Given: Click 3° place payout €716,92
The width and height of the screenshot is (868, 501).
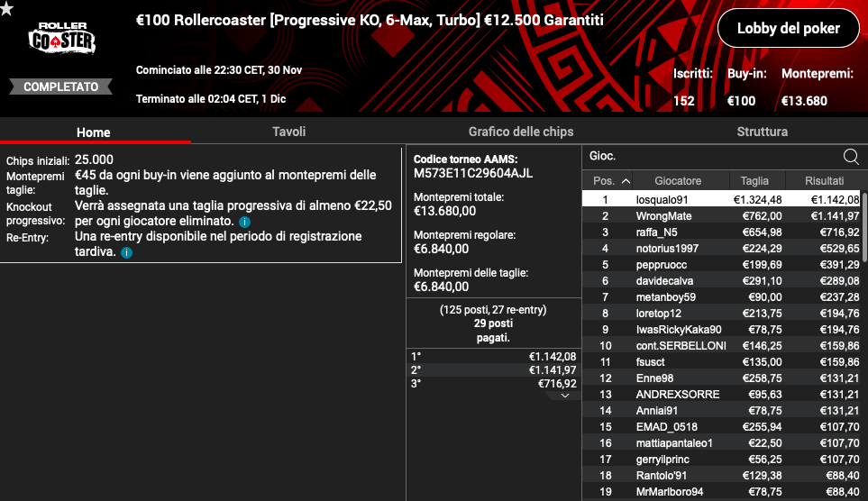Looking at the screenshot, I should pos(493,384).
